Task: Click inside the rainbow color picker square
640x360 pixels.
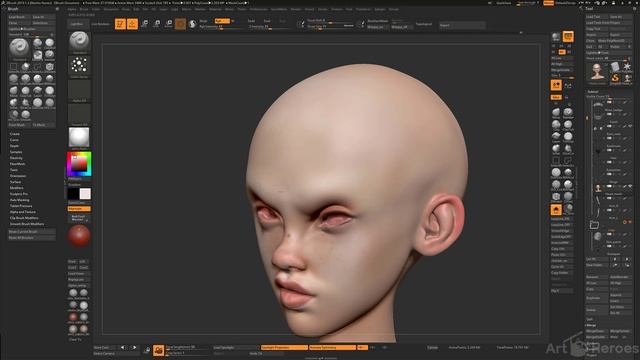Action: [x=79, y=164]
